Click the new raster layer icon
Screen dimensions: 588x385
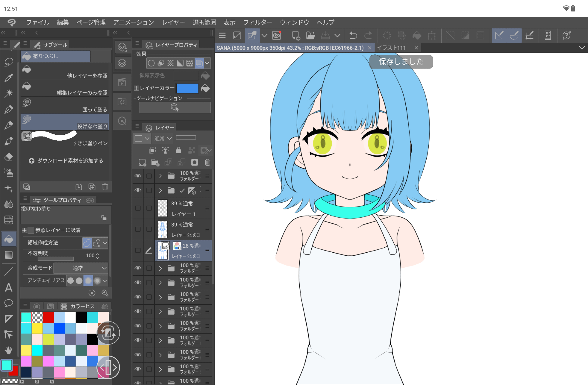point(142,162)
